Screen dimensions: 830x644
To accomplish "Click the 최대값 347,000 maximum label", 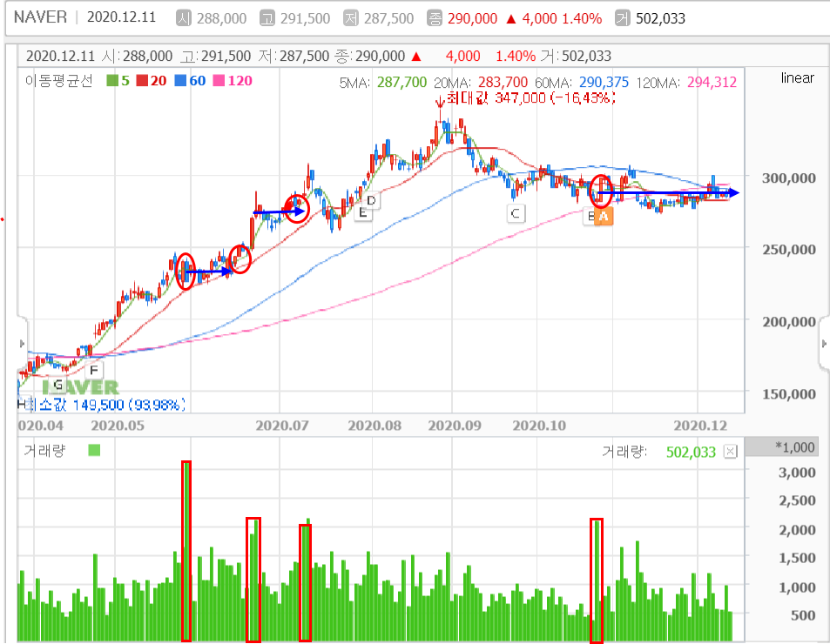I will pyautogui.click(x=531, y=97).
